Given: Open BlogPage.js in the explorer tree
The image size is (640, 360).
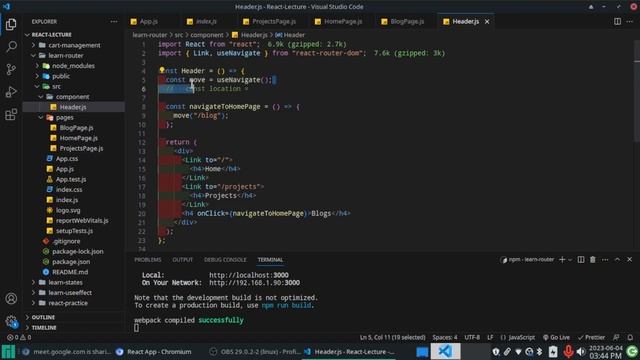Looking at the screenshot, I should tap(73, 128).
